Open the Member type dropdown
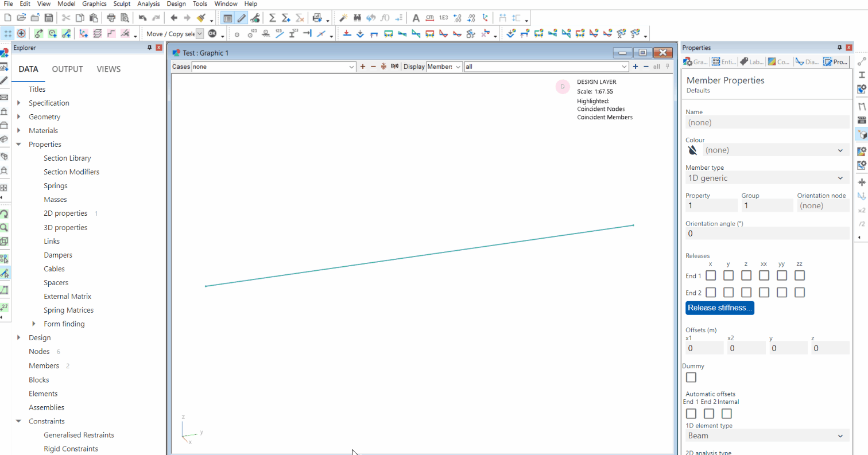The height and width of the screenshot is (455, 868). (767, 178)
